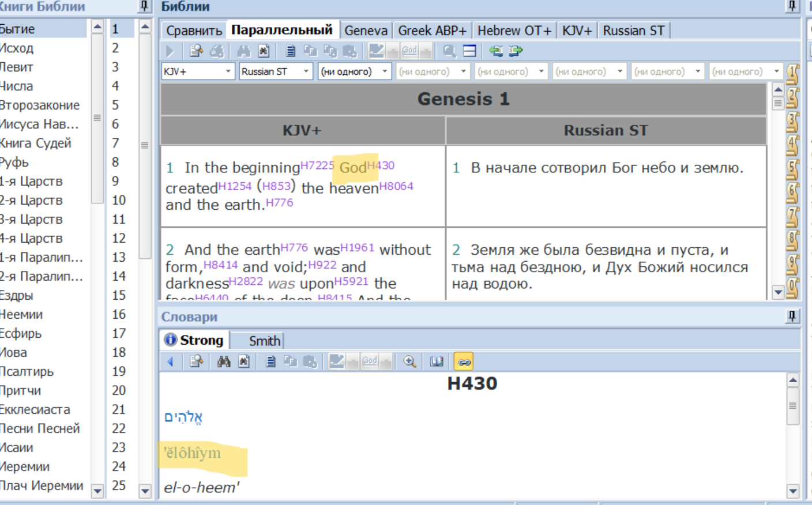
Task: Open the Geneva Bible tab
Action: pos(366,31)
